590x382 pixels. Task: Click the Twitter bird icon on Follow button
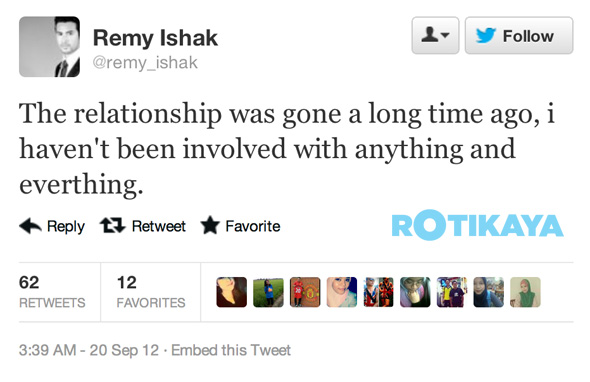(486, 36)
